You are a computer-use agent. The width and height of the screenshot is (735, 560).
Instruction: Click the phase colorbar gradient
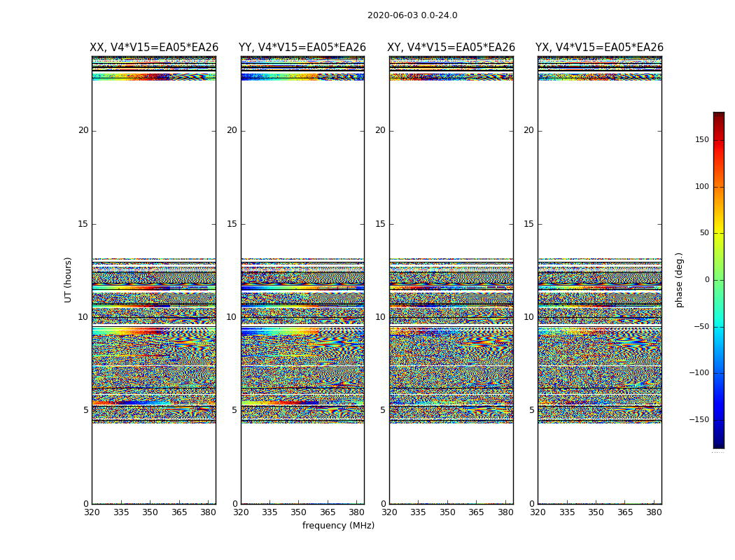point(718,280)
